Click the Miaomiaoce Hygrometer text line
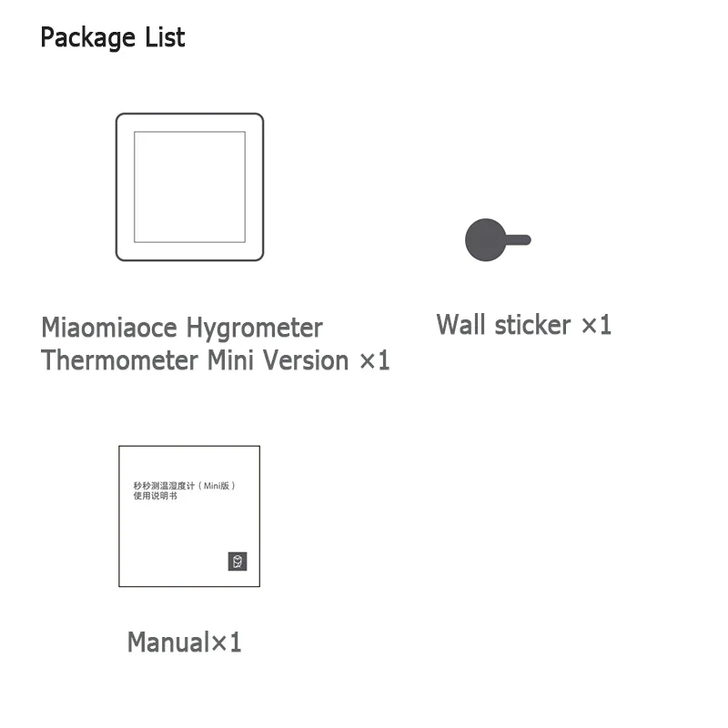This screenshot has width=728, height=728. 182,329
